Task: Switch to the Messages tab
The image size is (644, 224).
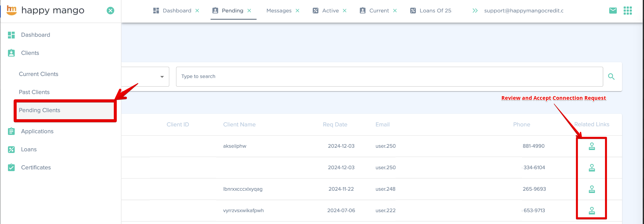Action: point(279,10)
